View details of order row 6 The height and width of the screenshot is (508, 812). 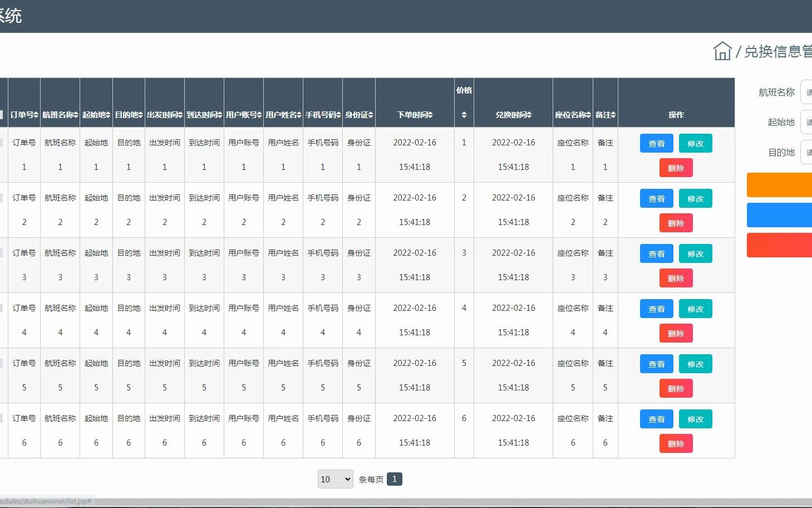(657, 419)
